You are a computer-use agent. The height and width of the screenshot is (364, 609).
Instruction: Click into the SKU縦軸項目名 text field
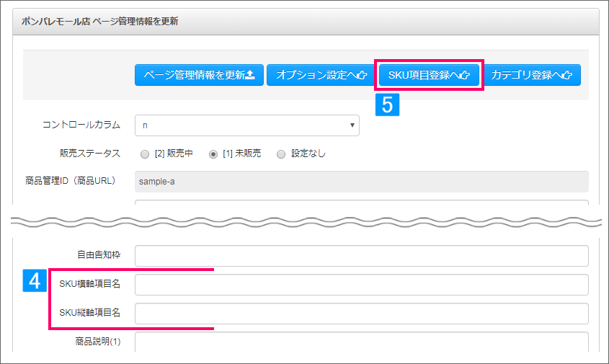(x=362, y=313)
